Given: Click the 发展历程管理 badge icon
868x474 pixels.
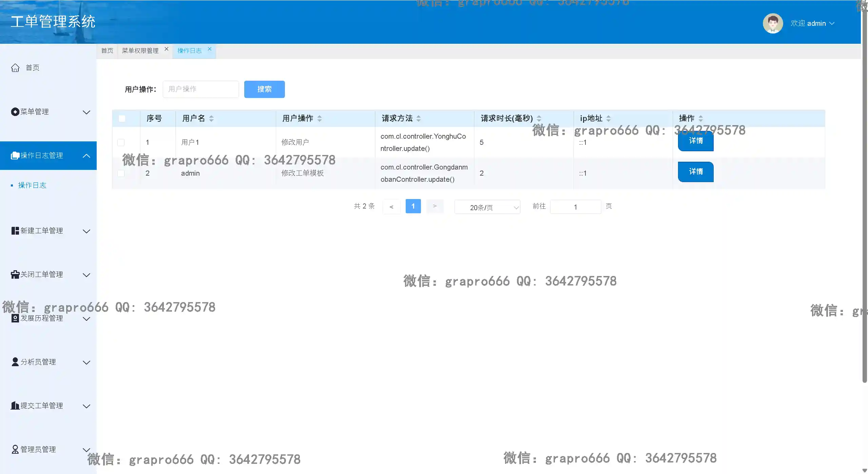Looking at the screenshot, I should pos(15,318).
